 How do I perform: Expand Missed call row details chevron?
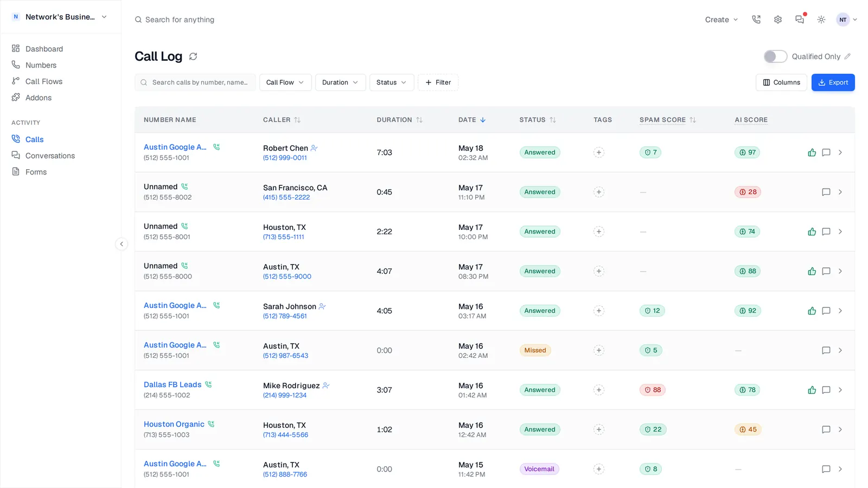point(840,350)
